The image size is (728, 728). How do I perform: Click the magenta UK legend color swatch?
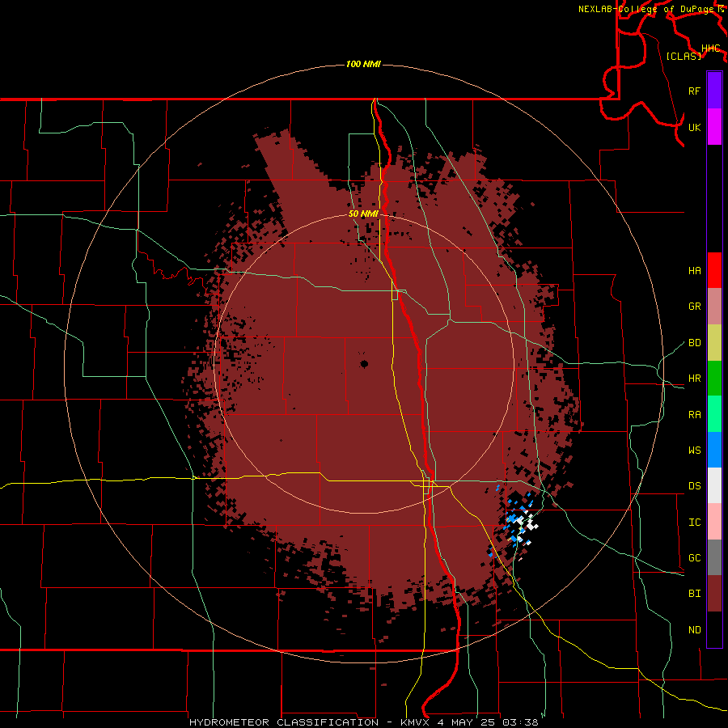(x=714, y=127)
